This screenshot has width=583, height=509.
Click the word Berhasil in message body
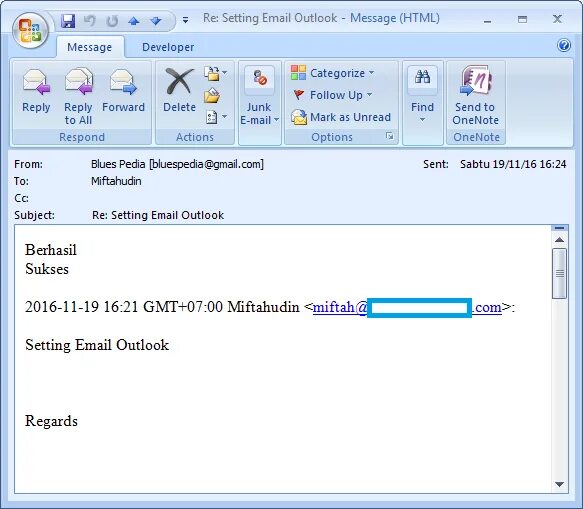tap(51, 250)
